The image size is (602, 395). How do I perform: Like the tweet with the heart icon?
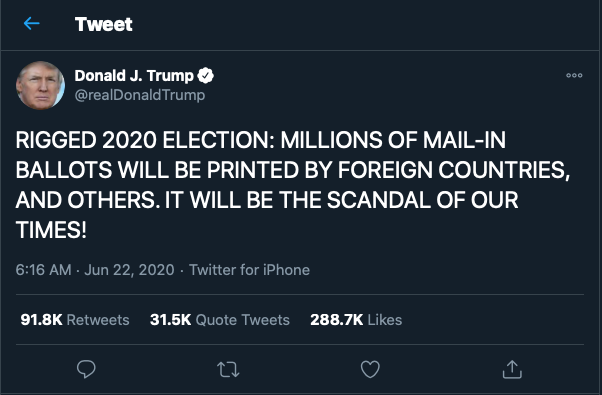tap(370, 369)
